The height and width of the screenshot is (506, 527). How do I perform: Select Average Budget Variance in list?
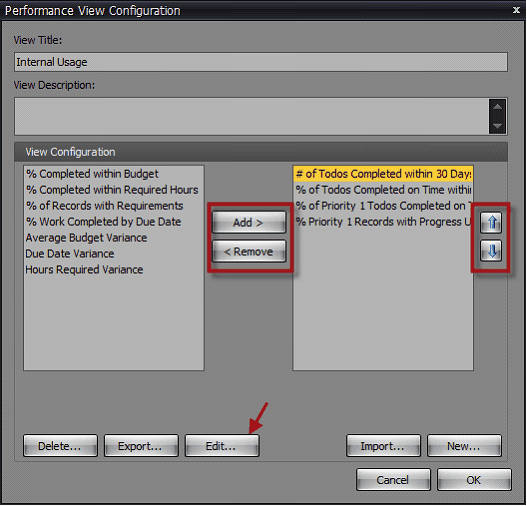(86, 238)
